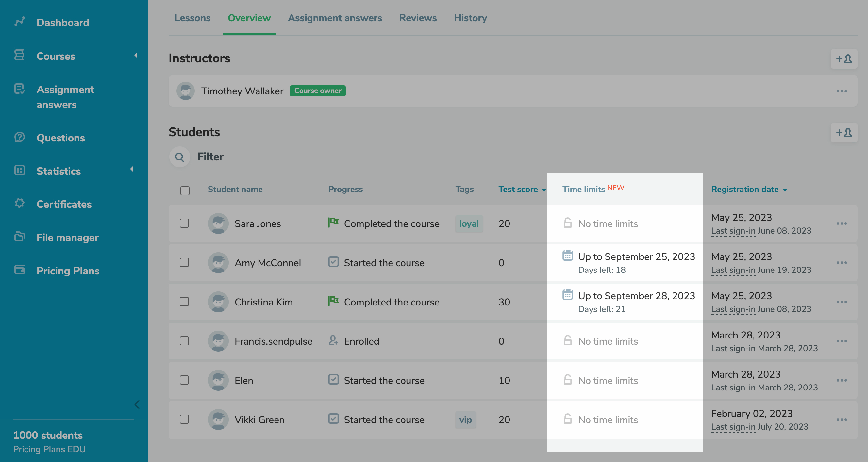
Task: Click the loyal tag on Sara Jones
Action: coord(468,224)
